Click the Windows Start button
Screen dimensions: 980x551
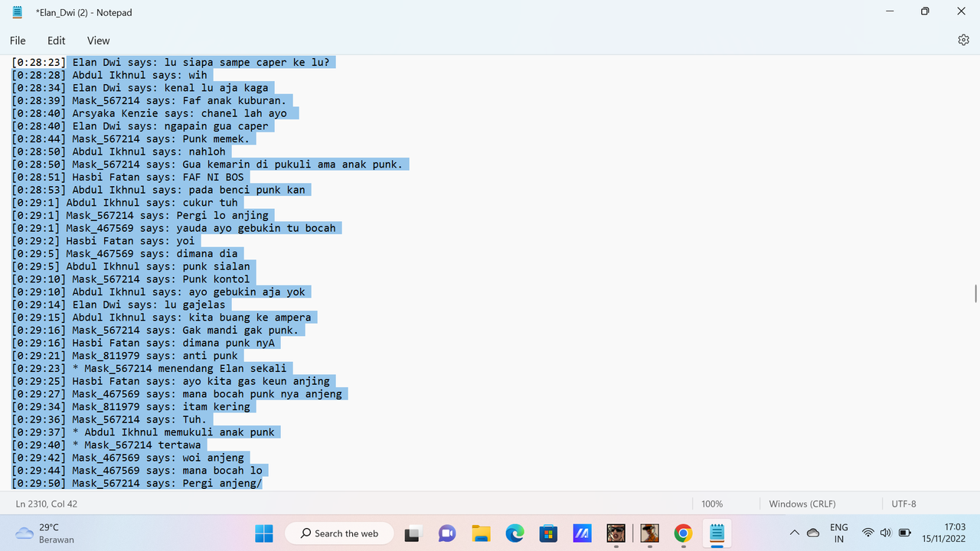(x=263, y=533)
